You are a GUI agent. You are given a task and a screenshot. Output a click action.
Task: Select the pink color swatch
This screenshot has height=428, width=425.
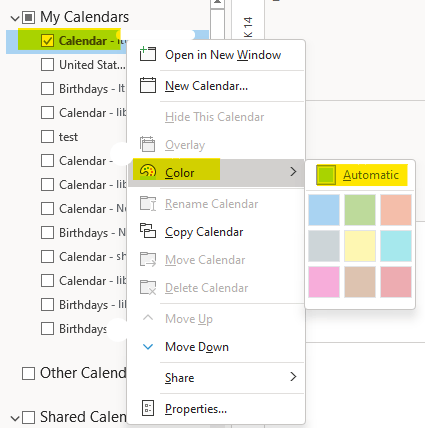point(324,282)
